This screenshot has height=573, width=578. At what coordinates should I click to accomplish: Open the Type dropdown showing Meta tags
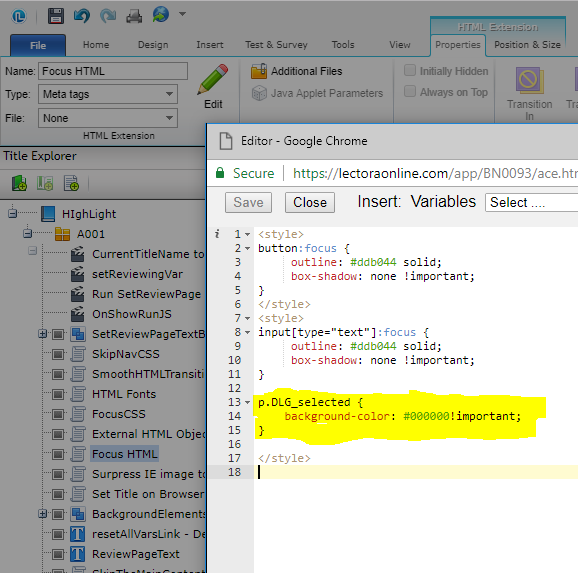click(x=108, y=94)
